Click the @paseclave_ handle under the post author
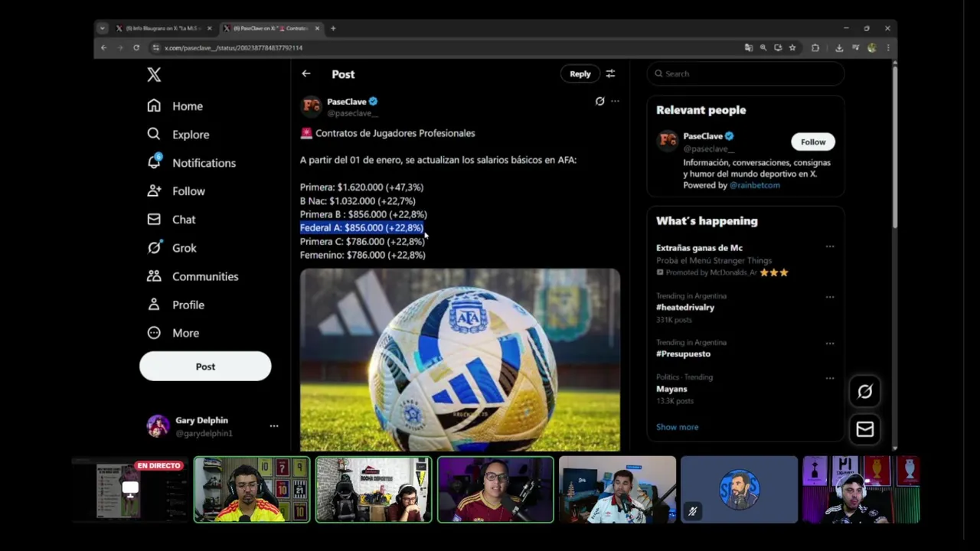980x551 pixels. (x=352, y=112)
